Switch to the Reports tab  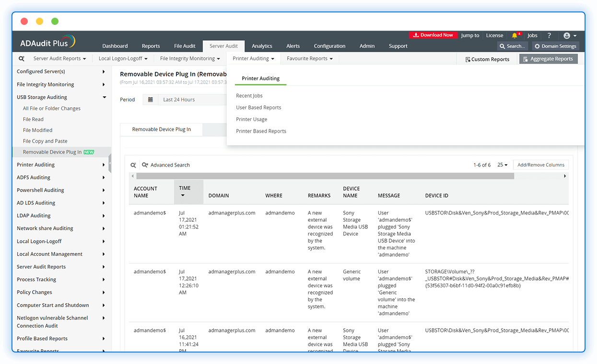pos(151,46)
